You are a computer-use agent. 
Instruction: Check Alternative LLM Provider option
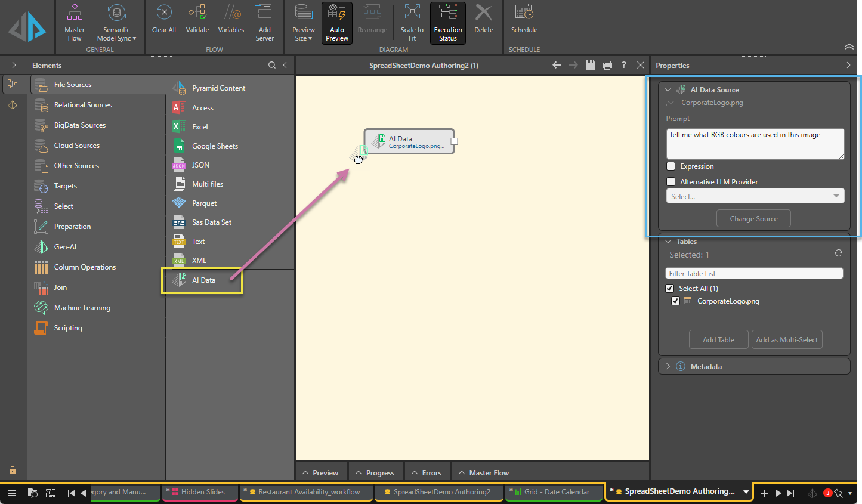point(671,182)
